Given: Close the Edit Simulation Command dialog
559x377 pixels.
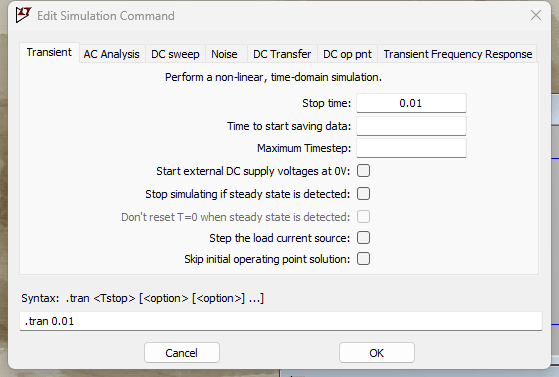Looking at the screenshot, I should [x=536, y=15].
